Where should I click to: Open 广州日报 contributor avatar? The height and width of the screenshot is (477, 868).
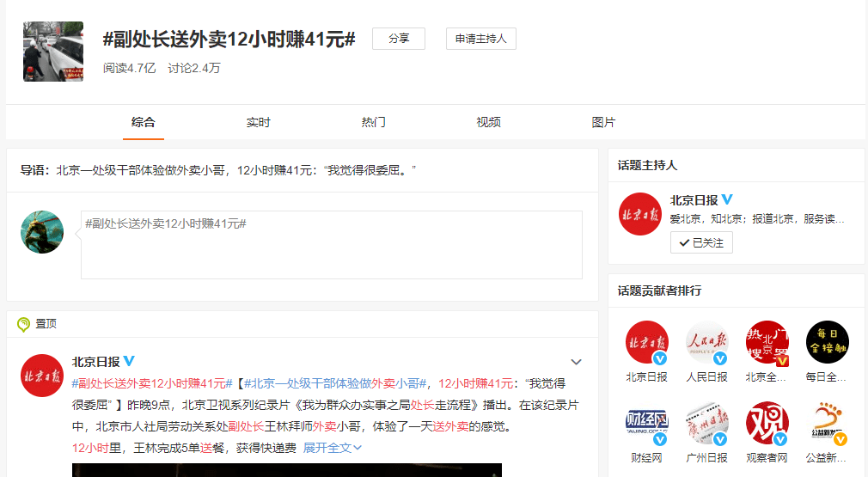706,423
